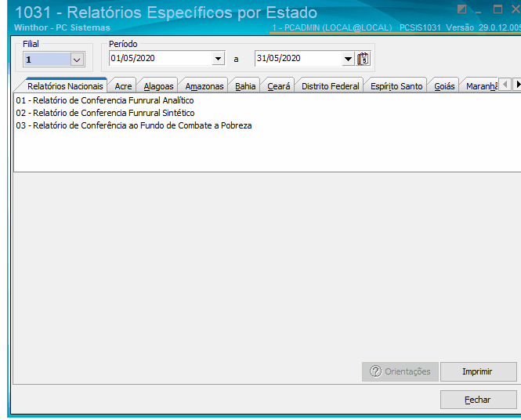The image size is (521, 420).
Task: Open the start date 01/05/2020 picker
Action: (218, 59)
